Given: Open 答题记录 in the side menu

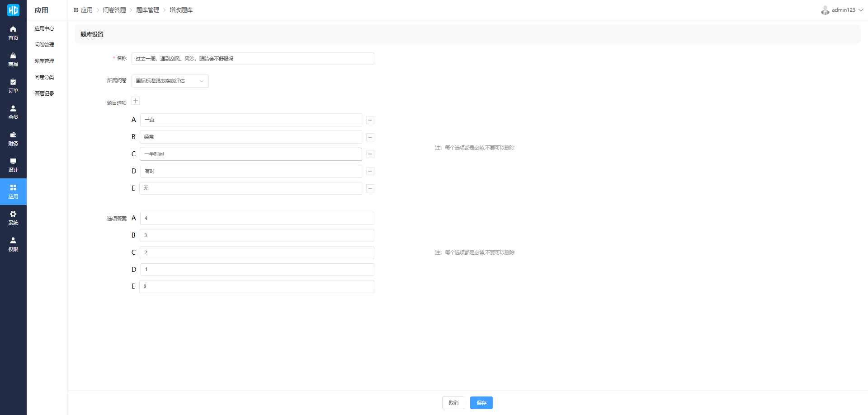Looking at the screenshot, I should pyautogui.click(x=44, y=93).
